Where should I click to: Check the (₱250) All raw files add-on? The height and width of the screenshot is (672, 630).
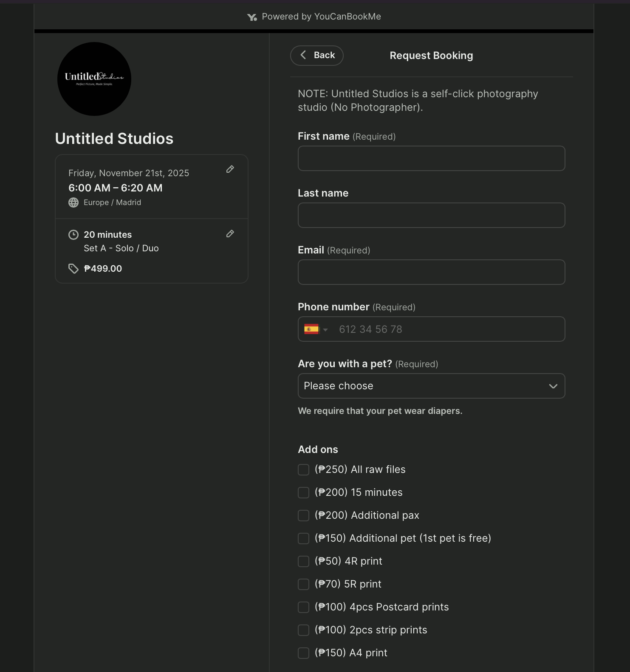[303, 470]
